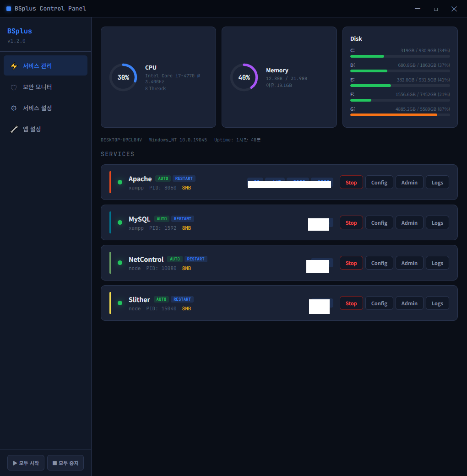Click Slither green status indicator dot
Screen dimensions: 467x476
(120, 303)
